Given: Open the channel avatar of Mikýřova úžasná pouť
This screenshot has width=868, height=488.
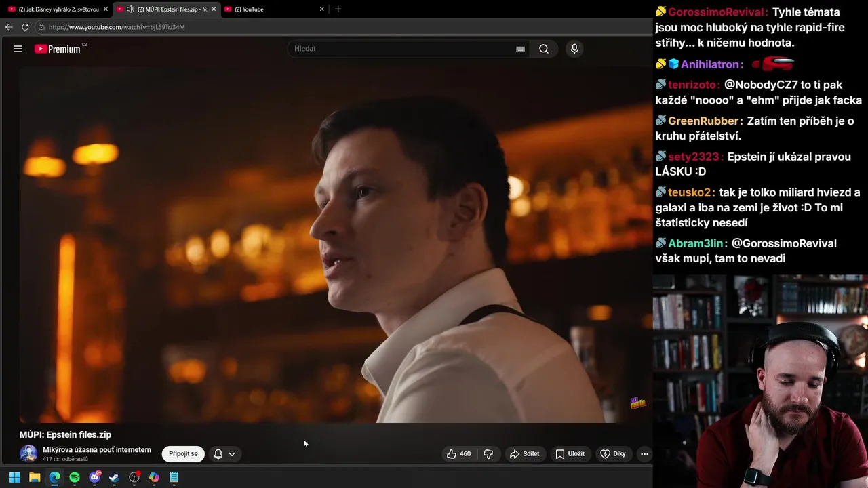Looking at the screenshot, I should point(28,454).
